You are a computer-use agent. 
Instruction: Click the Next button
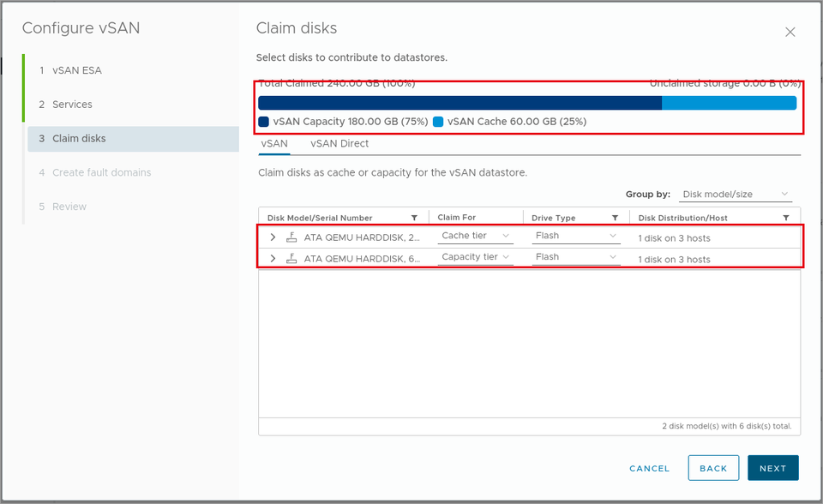pos(773,468)
